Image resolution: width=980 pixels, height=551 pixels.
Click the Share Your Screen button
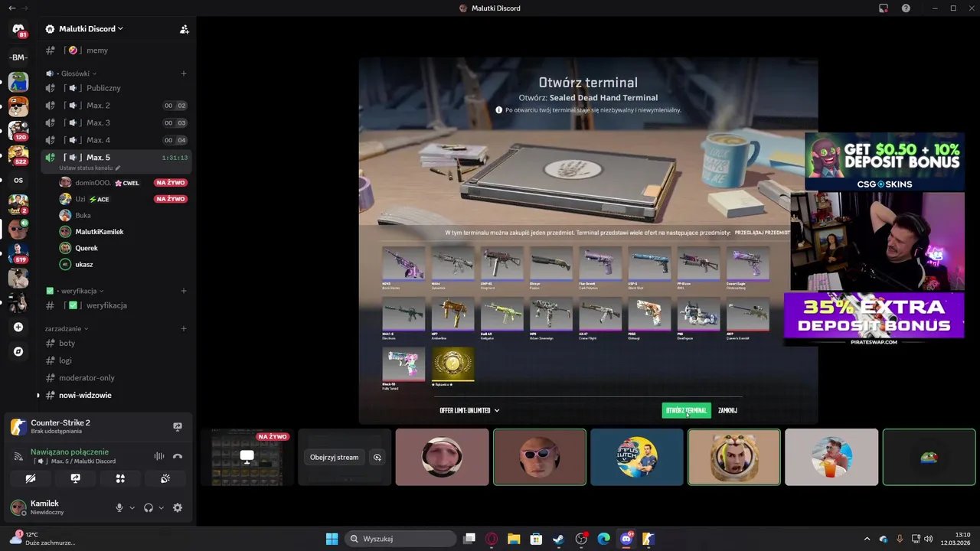[x=75, y=478]
